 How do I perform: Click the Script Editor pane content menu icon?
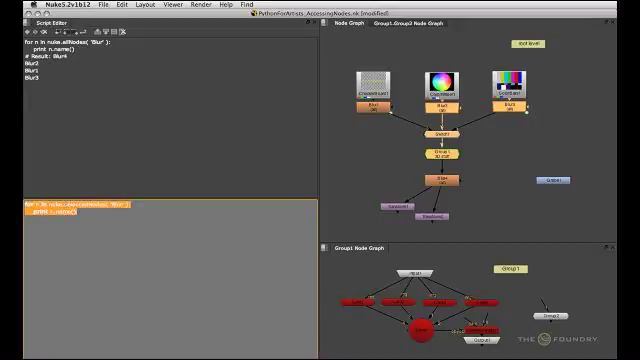click(26, 23)
